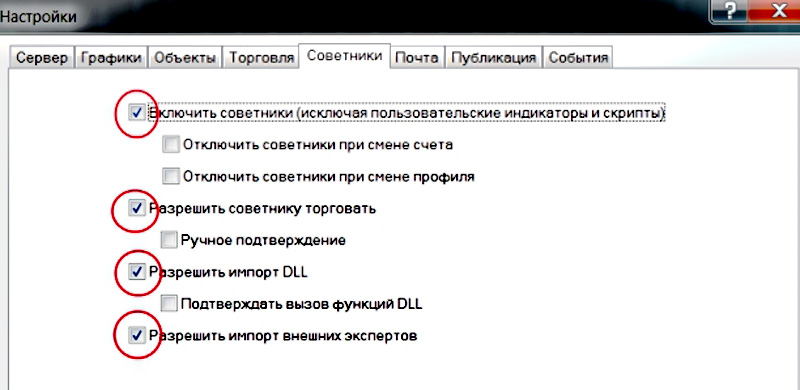Screen dimensions: 800x390
Task: Switch to the Публикация tab
Action: 493,58
